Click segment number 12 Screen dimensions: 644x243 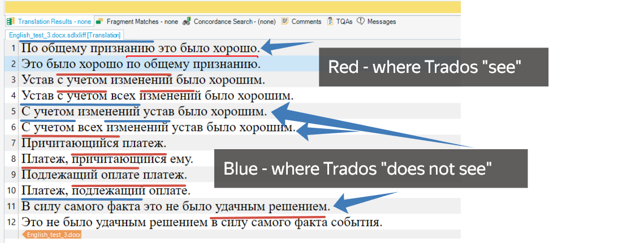click(12, 222)
